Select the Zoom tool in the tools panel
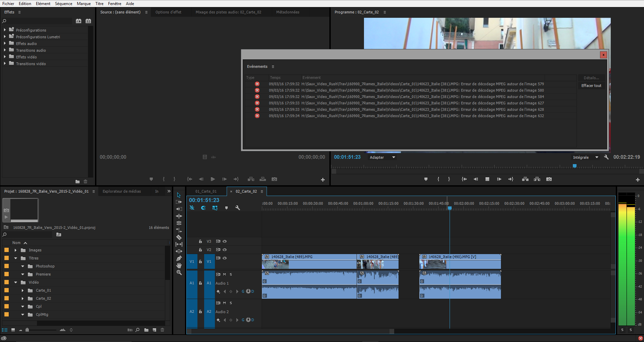This screenshot has height=342, width=644. [179, 273]
